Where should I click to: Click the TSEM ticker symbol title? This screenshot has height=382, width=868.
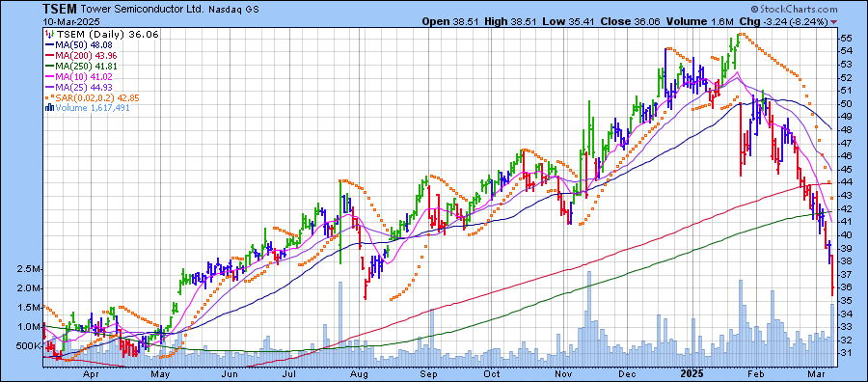click(61, 9)
